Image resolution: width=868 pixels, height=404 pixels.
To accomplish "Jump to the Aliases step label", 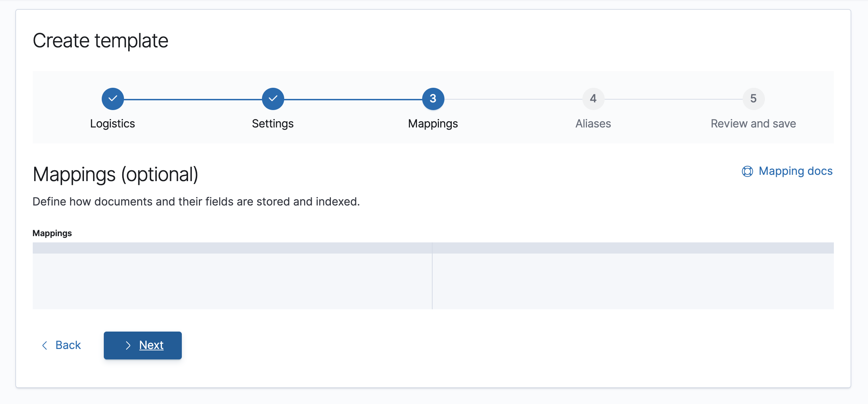I will [593, 124].
